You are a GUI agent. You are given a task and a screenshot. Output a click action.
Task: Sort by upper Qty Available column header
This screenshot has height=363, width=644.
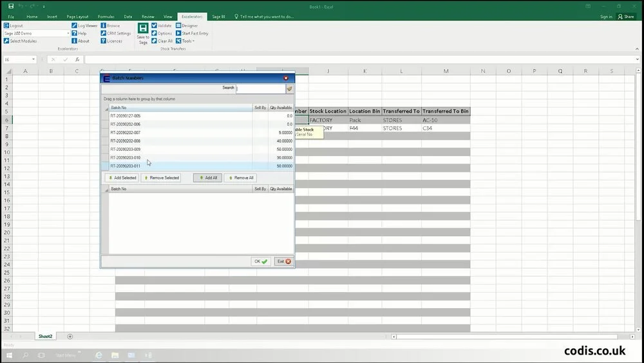click(281, 108)
